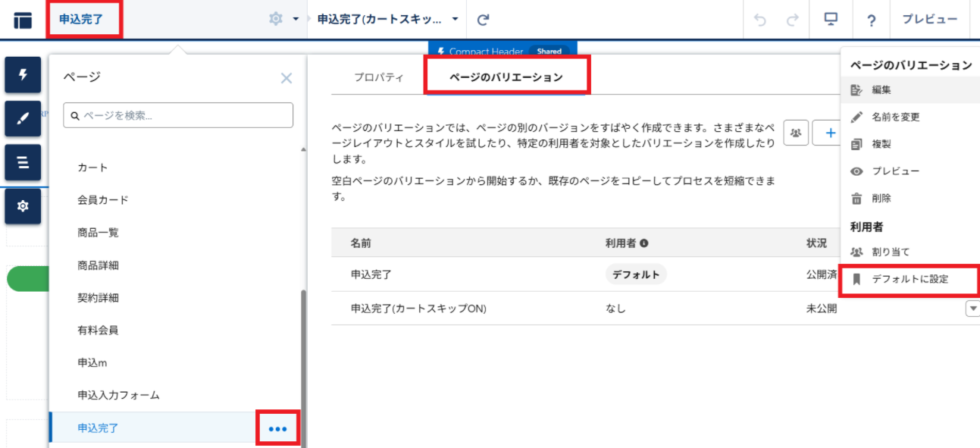Viewport: 980px width, 448px height.
Task: Open row actions arrow for 申込完了(カートスキップON)
Action: (972, 309)
